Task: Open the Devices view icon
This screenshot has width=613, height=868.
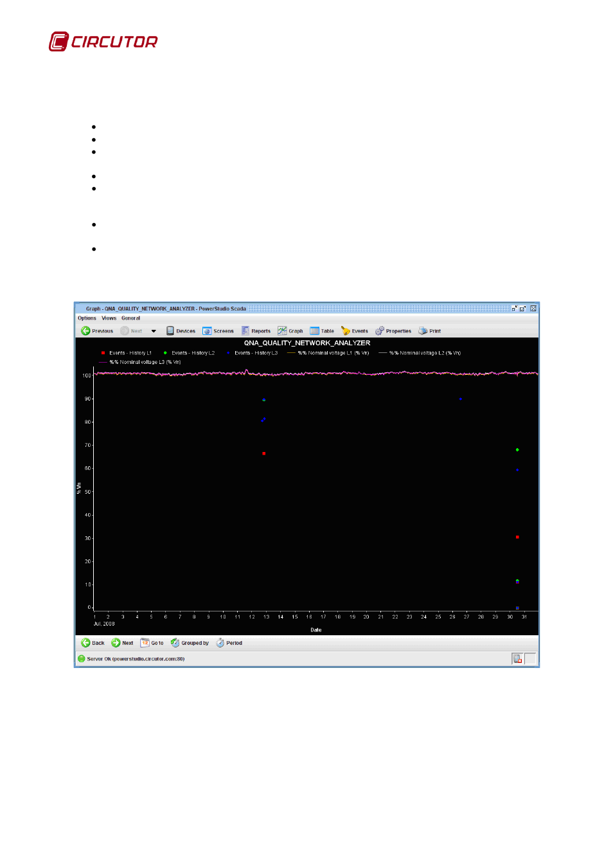Action: point(170,330)
